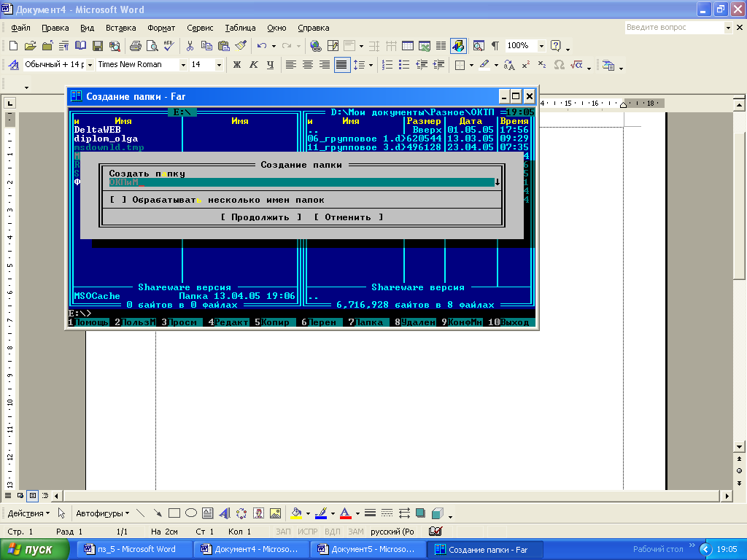Expand folder name history arrow in Far dialog
The height and width of the screenshot is (560, 747).
point(498,182)
